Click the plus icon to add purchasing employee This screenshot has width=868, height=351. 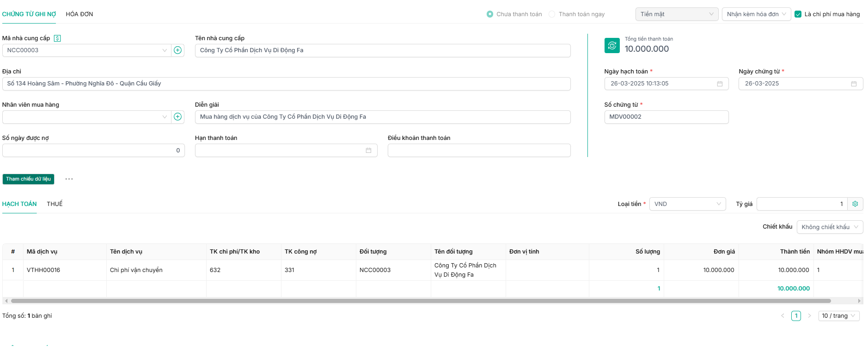(177, 117)
